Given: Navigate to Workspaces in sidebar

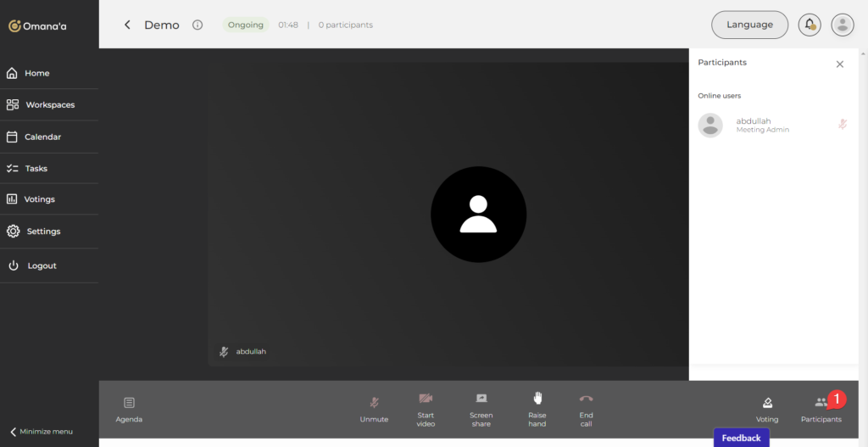Looking at the screenshot, I should coord(49,105).
